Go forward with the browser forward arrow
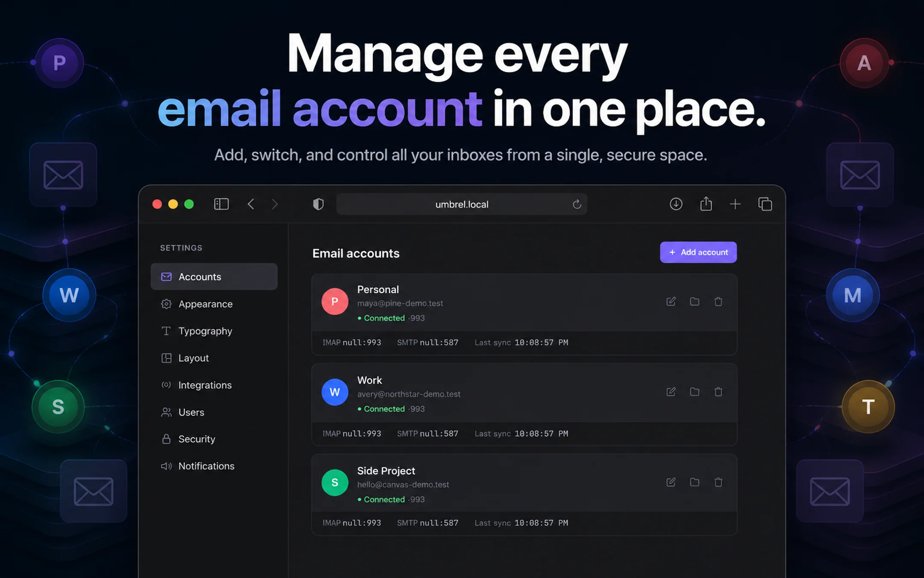924x578 pixels. (275, 204)
